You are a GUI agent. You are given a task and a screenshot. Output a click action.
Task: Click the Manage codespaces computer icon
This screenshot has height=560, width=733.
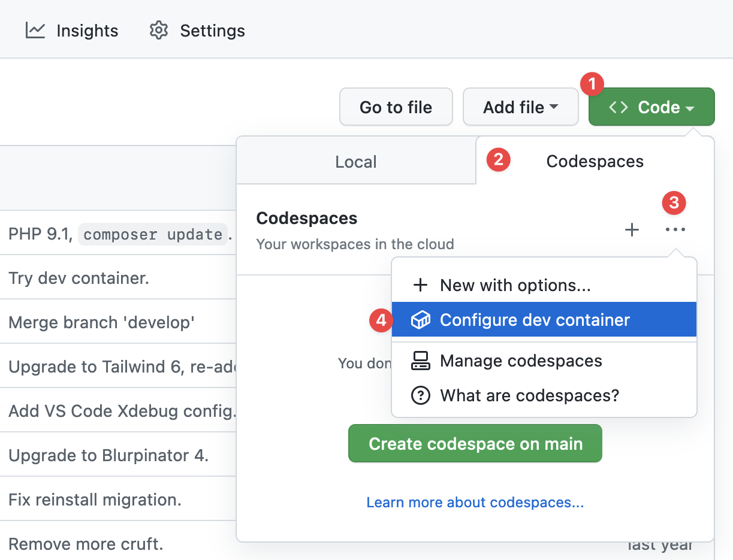[x=421, y=361]
